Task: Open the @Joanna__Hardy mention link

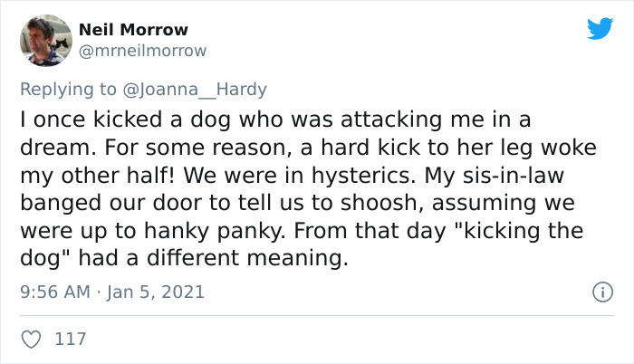Action: pyautogui.click(x=198, y=90)
